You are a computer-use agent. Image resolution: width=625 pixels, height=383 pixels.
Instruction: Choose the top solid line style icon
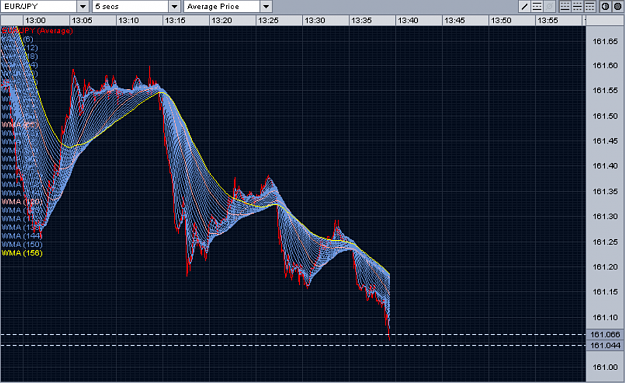[x=590, y=6]
